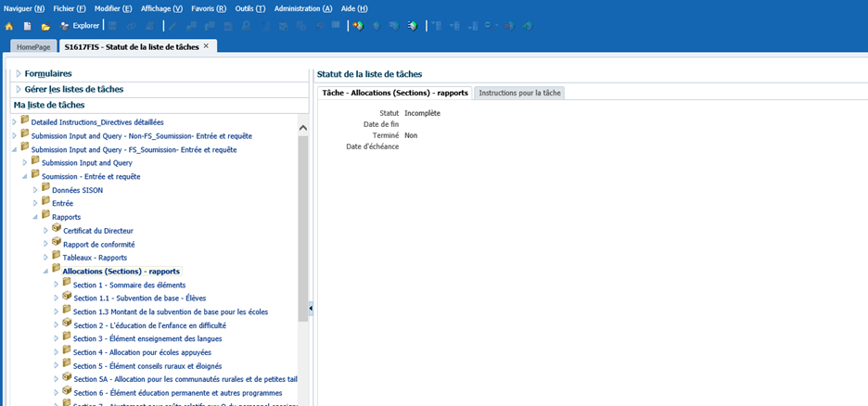Open the Modifier menu
The height and width of the screenshot is (406, 868).
click(113, 9)
